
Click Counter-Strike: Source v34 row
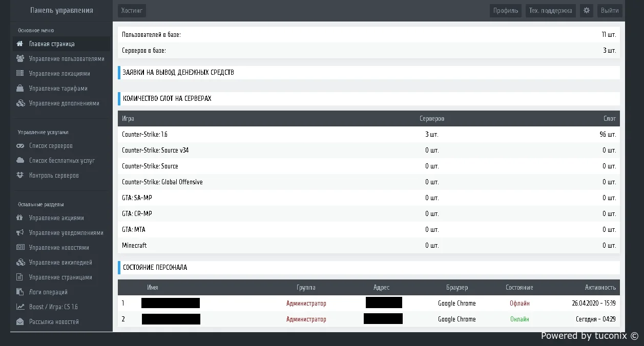[x=368, y=150]
